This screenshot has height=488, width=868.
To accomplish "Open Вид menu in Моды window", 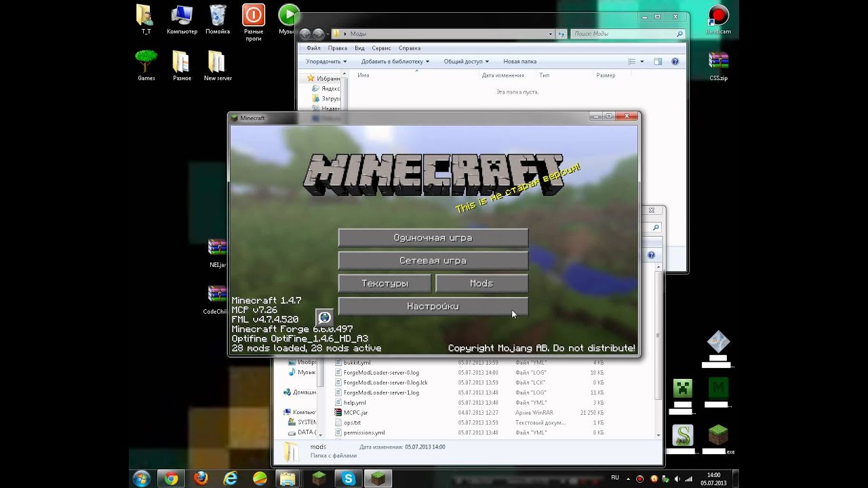I will point(359,48).
